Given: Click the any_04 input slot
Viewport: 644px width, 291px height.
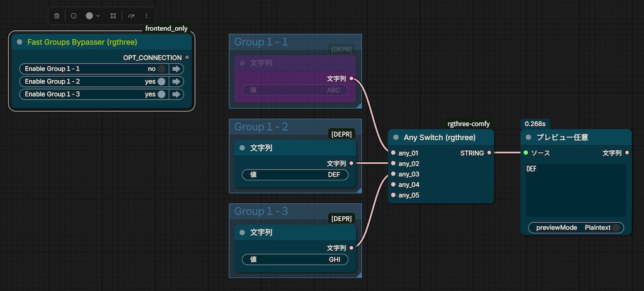Looking at the screenshot, I should pyautogui.click(x=393, y=185).
